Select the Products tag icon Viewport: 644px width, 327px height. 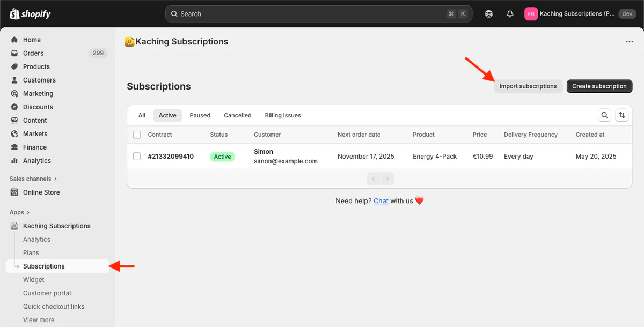14,66
